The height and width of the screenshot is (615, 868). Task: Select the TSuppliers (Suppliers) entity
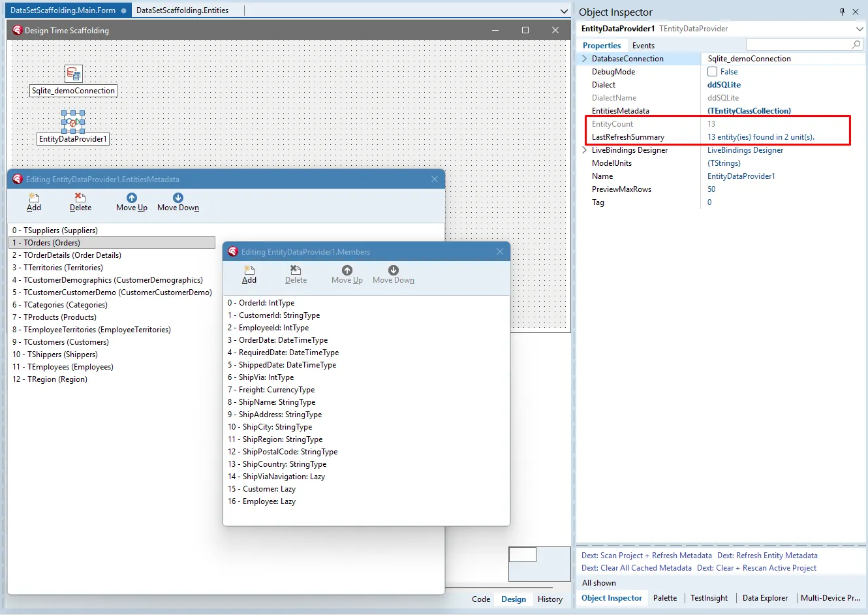pyautogui.click(x=112, y=230)
